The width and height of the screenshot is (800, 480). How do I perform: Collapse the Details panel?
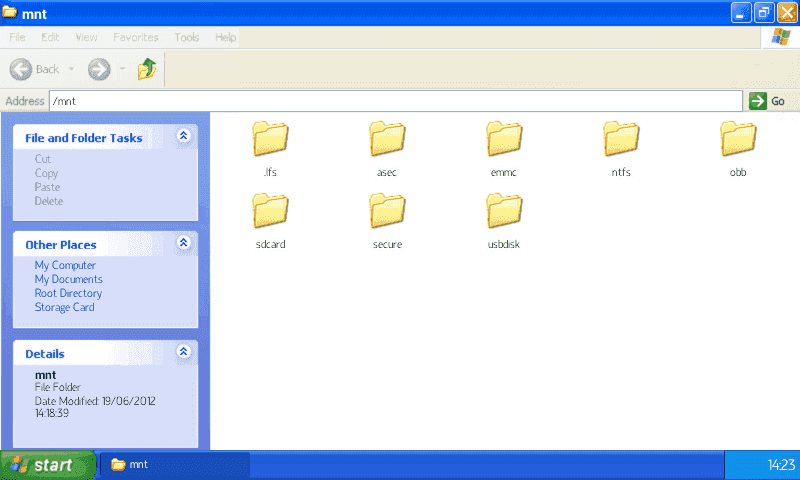184,351
